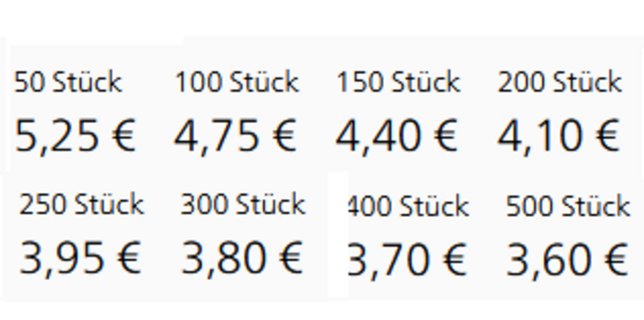Choose the 150 Stück quantity label
The height and width of the screenshot is (320, 644).
click(399, 82)
